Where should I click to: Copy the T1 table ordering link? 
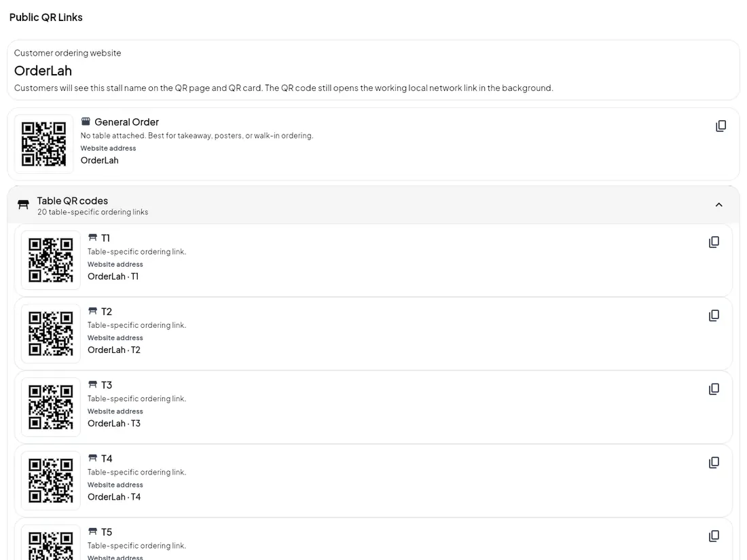[714, 242]
